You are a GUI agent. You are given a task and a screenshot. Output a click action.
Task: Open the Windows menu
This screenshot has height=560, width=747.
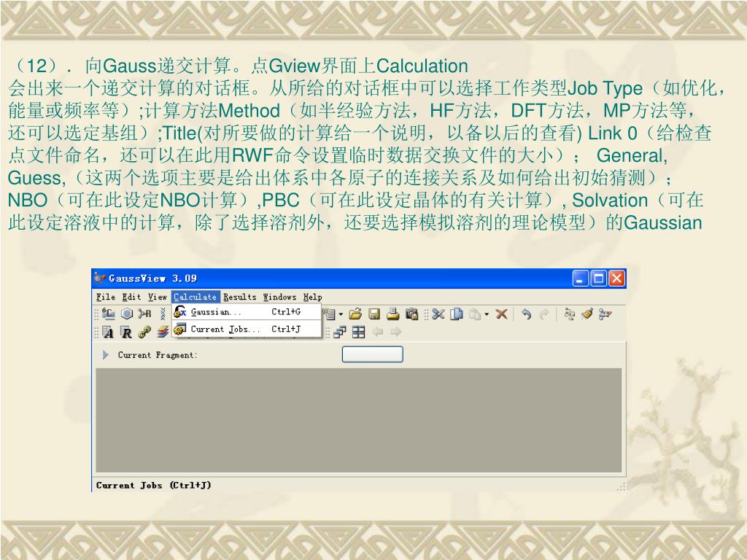(279, 297)
